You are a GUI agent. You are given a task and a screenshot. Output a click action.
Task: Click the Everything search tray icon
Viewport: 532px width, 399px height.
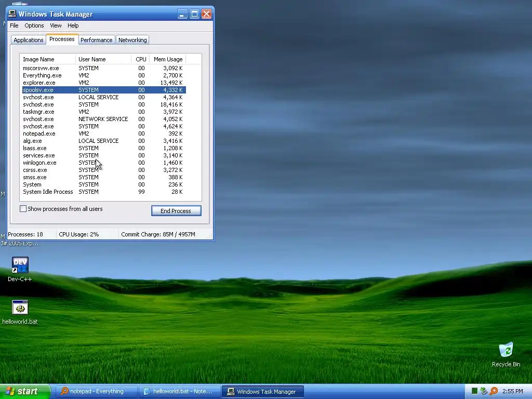click(x=494, y=391)
